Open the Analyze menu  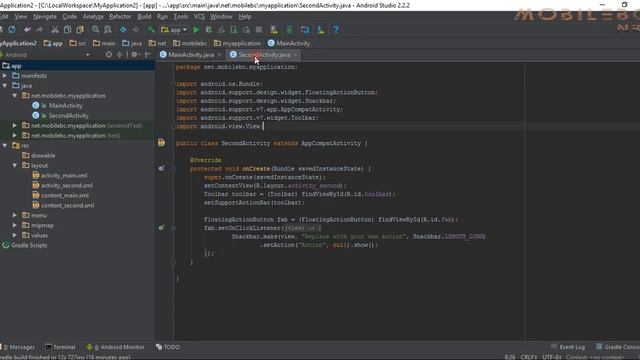[x=93, y=17]
